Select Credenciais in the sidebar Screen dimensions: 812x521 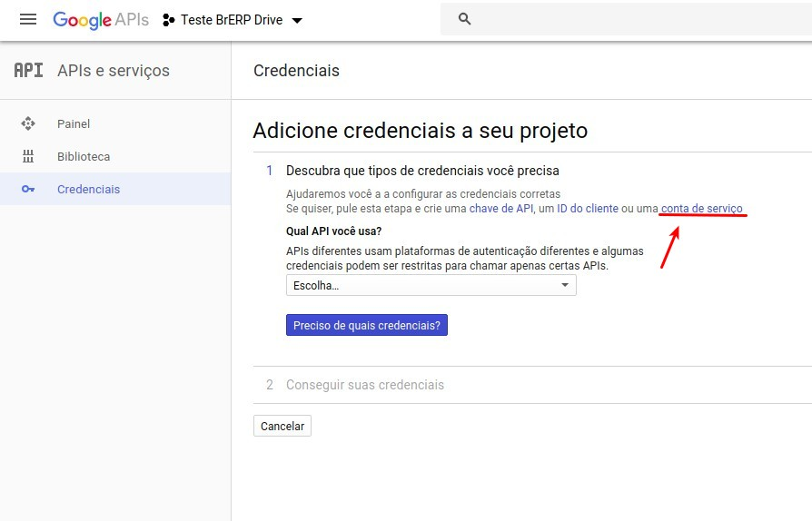pos(88,190)
